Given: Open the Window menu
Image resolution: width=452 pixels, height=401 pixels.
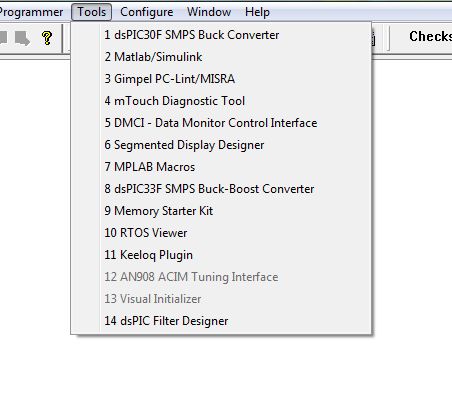Looking at the screenshot, I should coord(209,12).
